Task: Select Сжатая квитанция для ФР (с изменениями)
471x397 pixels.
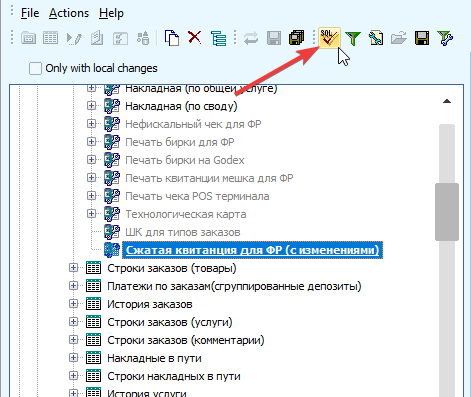Action: (252, 250)
